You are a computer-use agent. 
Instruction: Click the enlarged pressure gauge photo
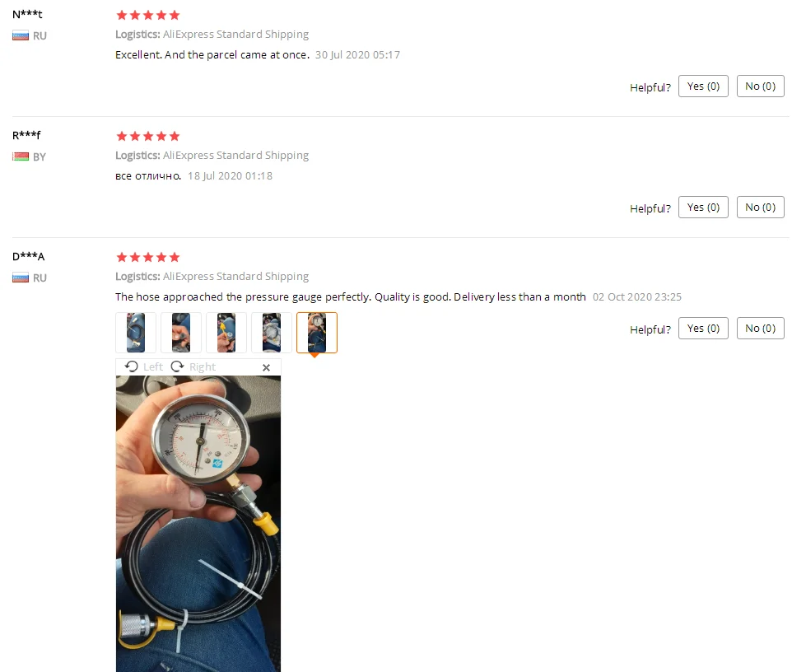tap(198, 524)
